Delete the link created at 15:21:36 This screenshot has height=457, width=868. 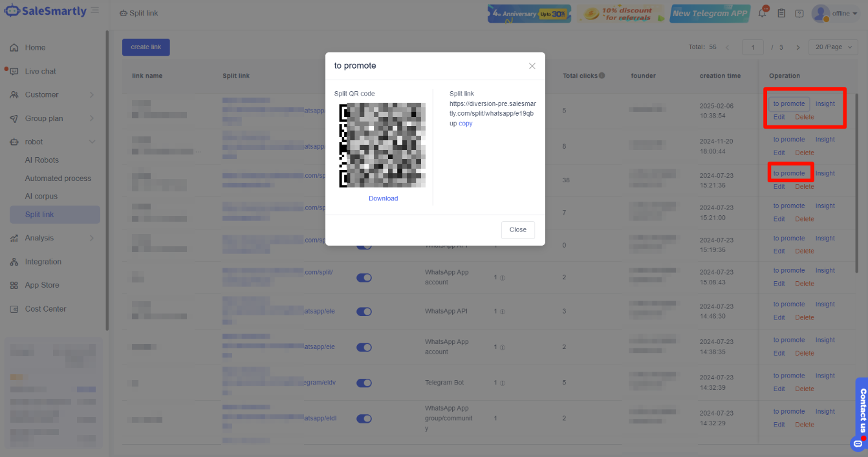805,187
